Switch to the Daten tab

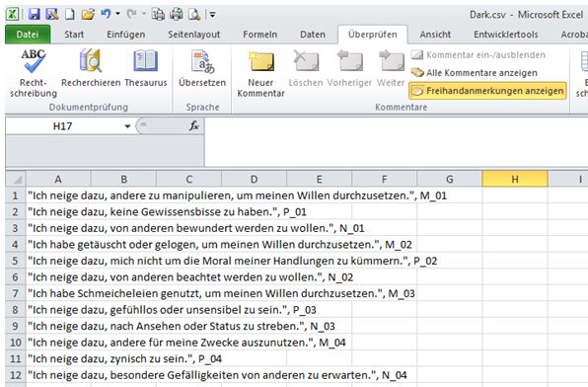313,35
